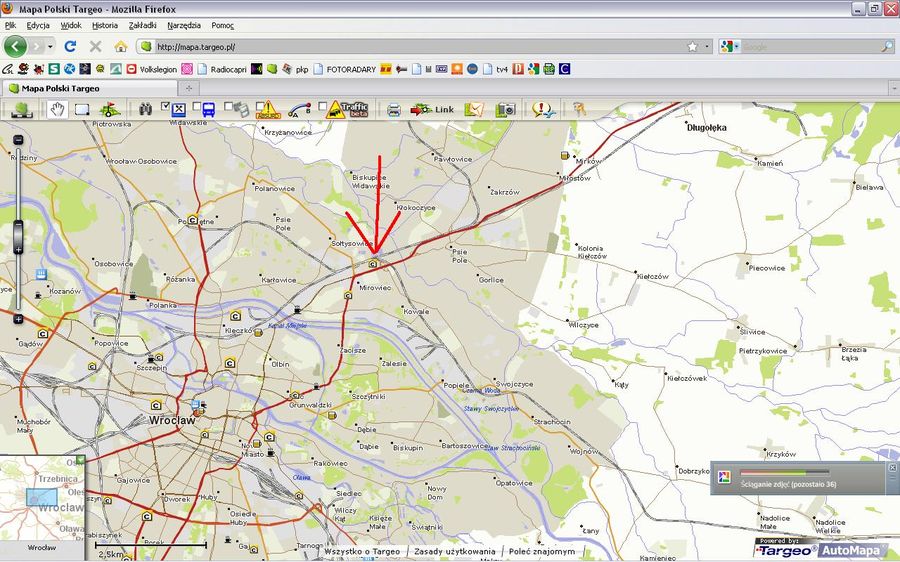Click the overview minimap viewport rectangle
Screen dimensions: 900x562
(42, 497)
